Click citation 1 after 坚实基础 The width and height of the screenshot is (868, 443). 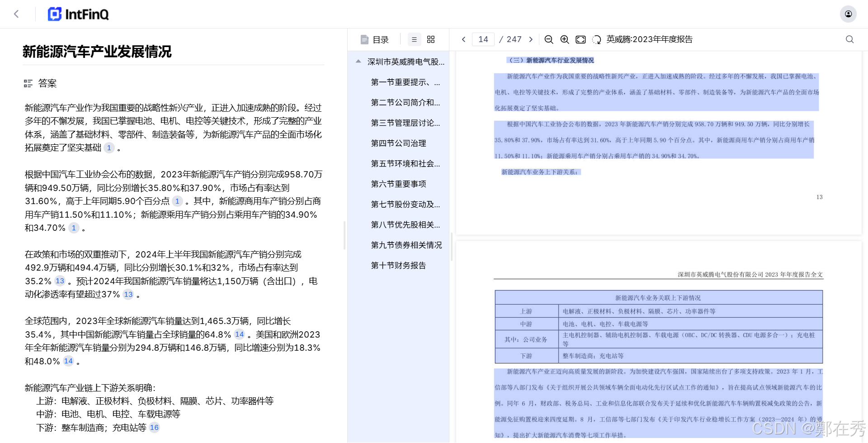[x=109, y=148]
